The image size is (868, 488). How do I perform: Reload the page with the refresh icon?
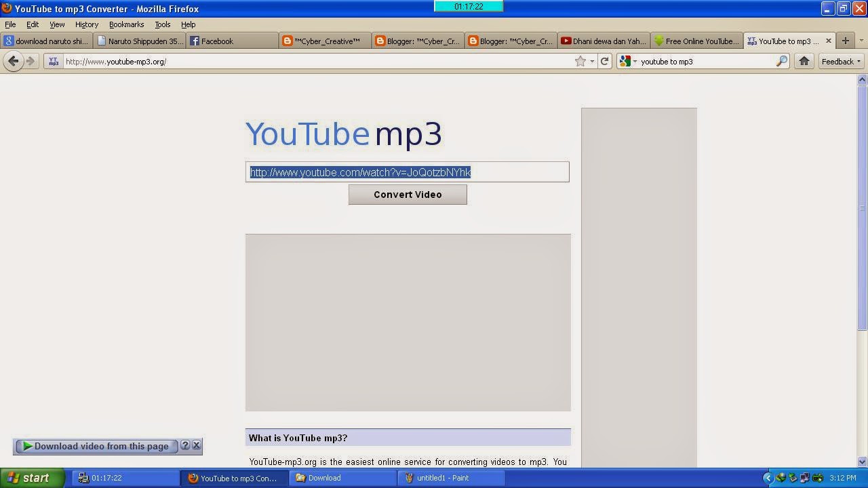coord(604,61)
